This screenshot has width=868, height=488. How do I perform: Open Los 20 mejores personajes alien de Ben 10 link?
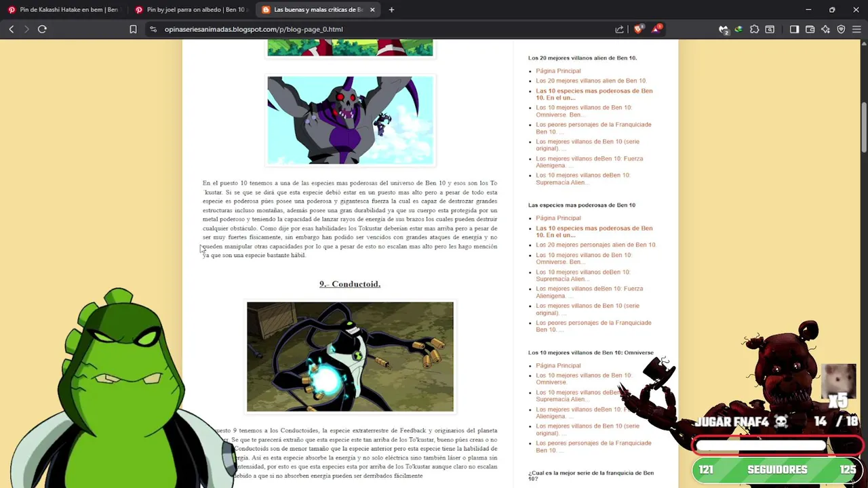(x=596, y=245)
